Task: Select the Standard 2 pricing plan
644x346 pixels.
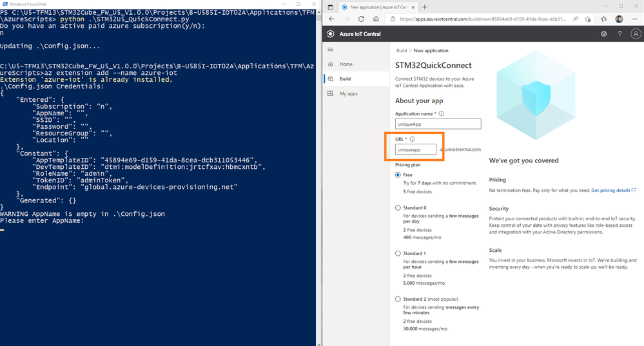Action: [x=398, y=299]
